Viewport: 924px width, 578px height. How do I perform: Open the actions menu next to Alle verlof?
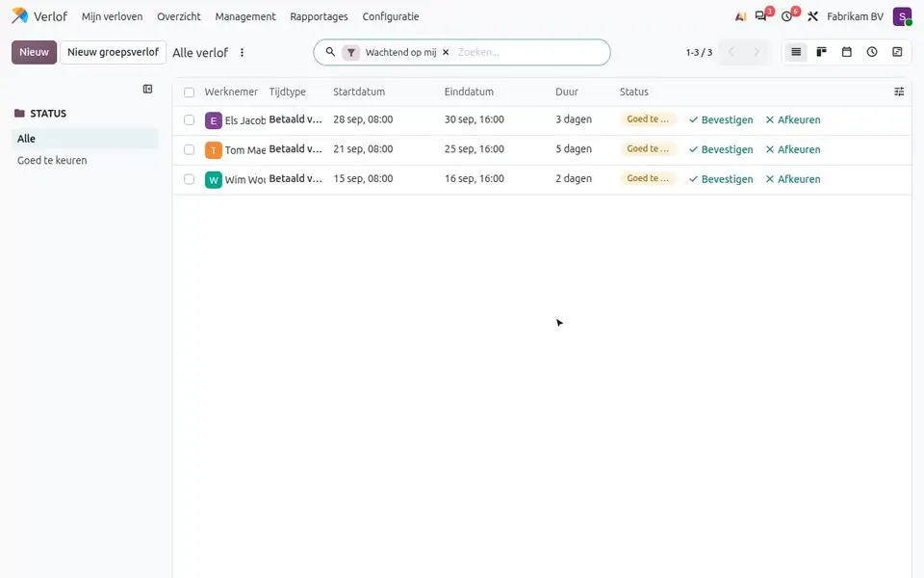[242, 52]
